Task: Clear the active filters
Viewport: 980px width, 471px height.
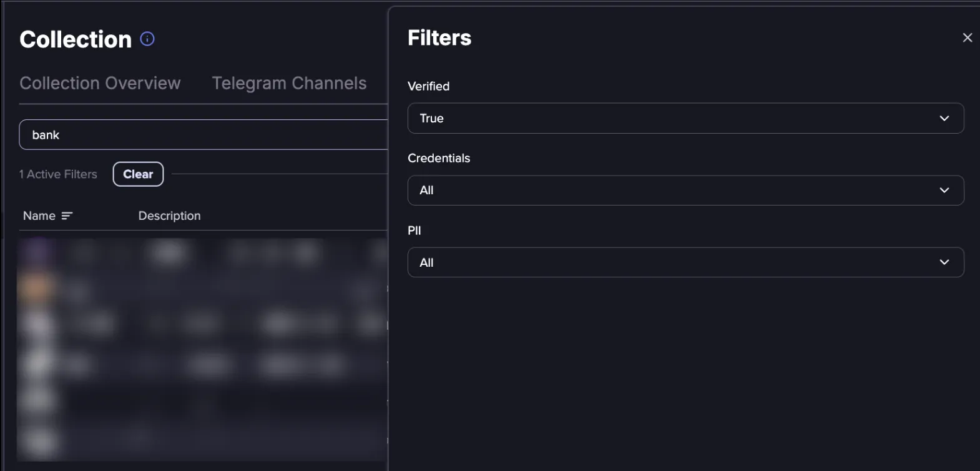Action: (138, 174)
